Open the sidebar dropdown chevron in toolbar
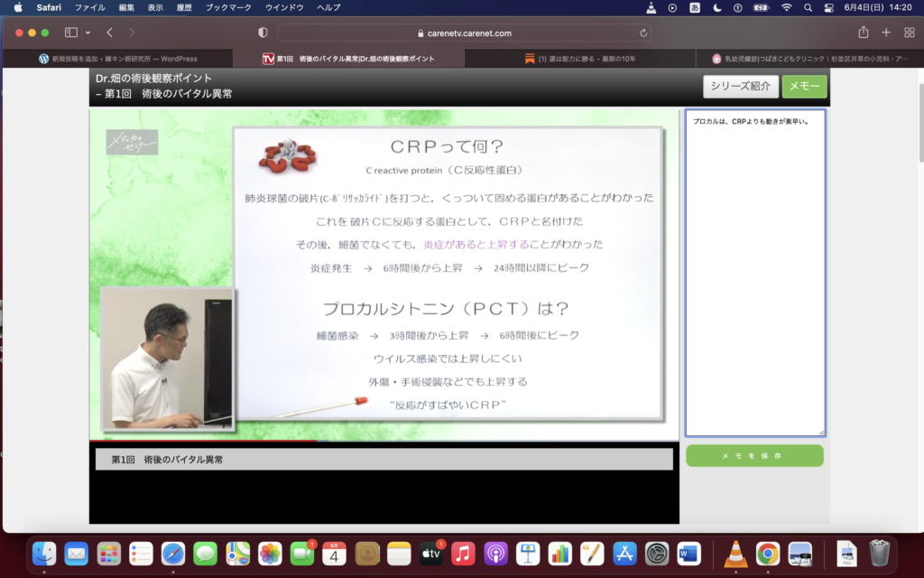The height and width of the screenshot is (578, 924). click(x=88, y=33)
